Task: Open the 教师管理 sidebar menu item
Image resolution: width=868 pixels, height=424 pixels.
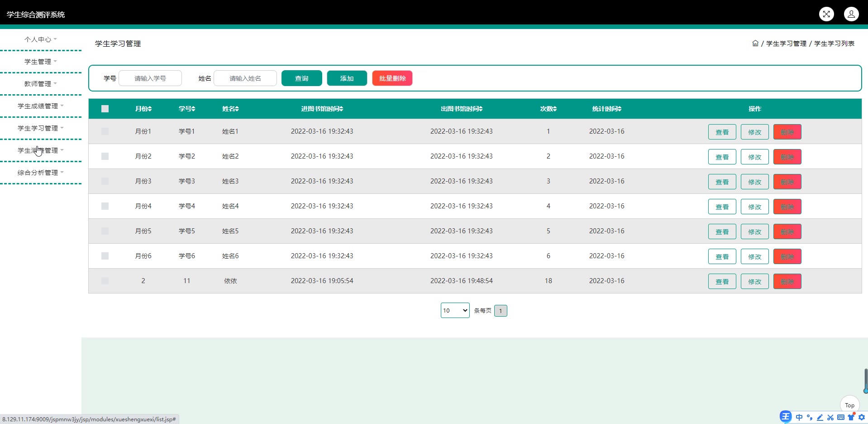Action: tap(40, 84)
